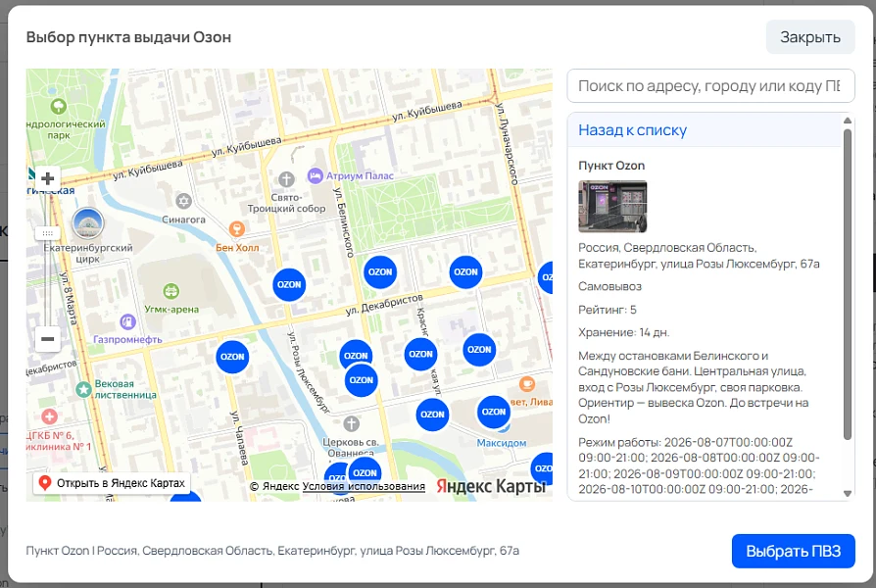Open the map in Яндекс Картах
The height and width of the screenshot is (588, 876).
[112, 483]
